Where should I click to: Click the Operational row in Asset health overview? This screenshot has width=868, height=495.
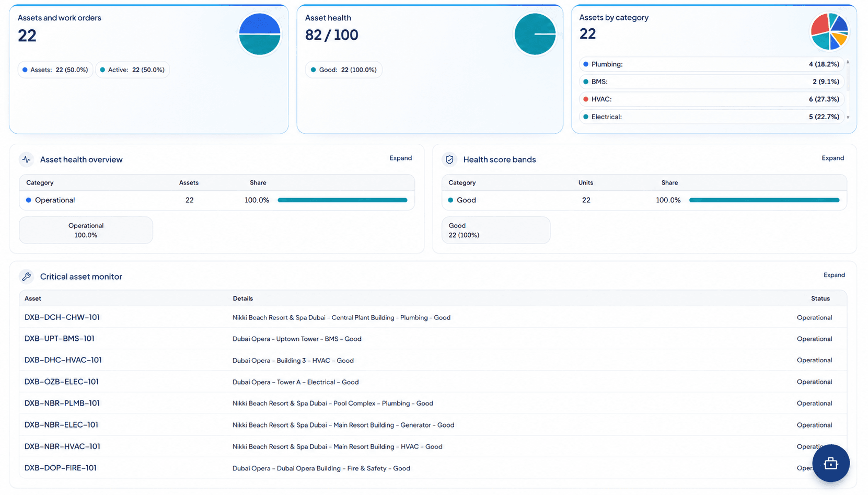tap(217, 200)
